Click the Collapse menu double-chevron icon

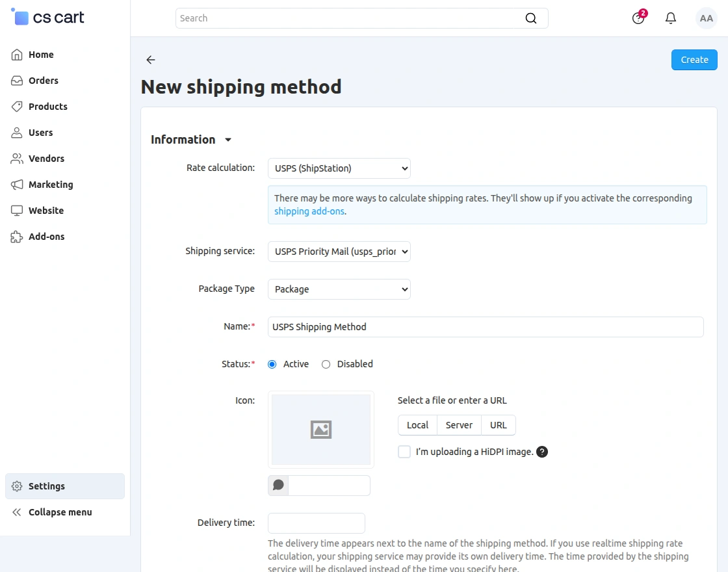[17, 512]
